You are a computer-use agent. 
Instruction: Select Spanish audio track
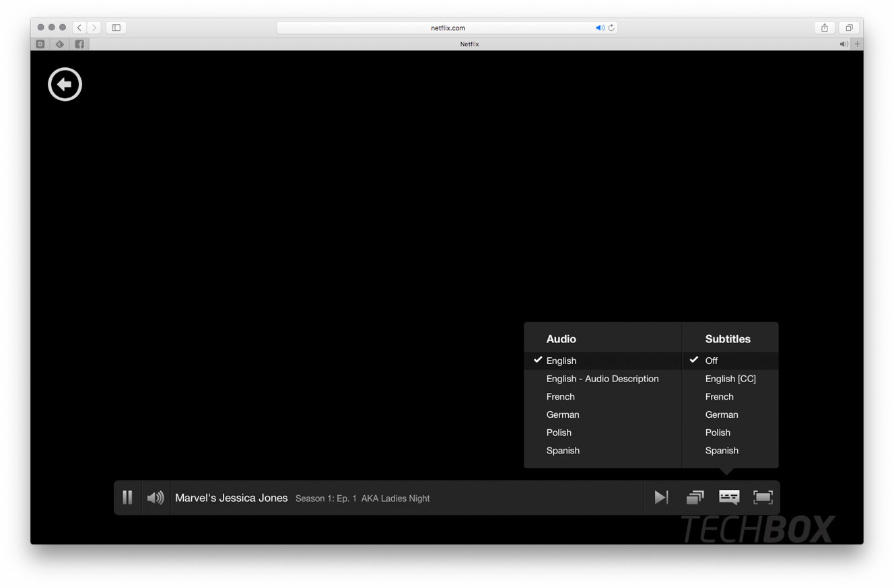coord(603,451)
